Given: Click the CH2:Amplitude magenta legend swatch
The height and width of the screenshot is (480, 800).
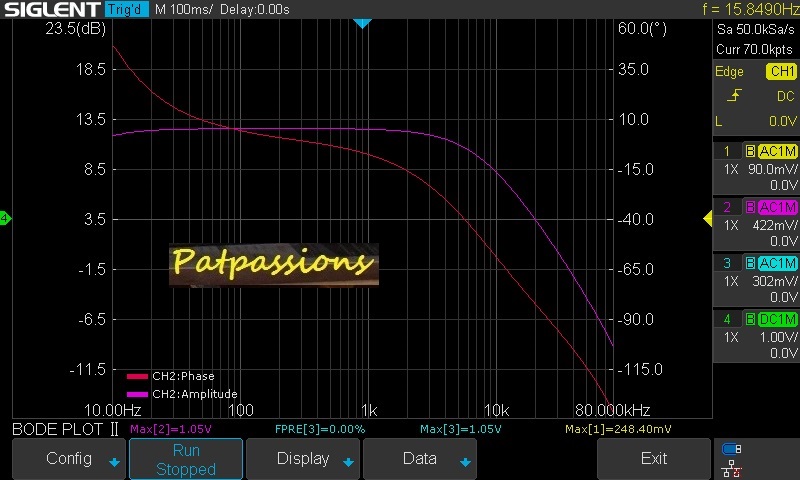Looking at the screenshot, I should (x=137, y=394).
